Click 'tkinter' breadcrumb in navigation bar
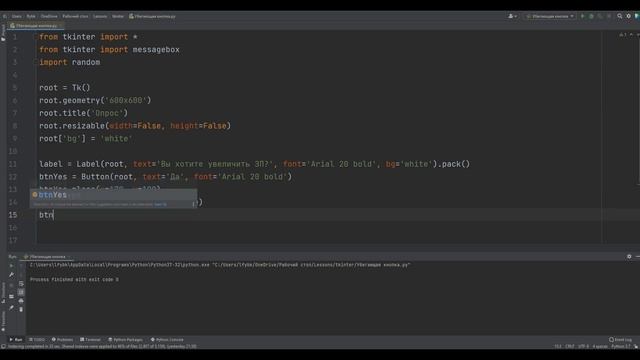Viewport: 640px width, 360px height. (118, 16)
